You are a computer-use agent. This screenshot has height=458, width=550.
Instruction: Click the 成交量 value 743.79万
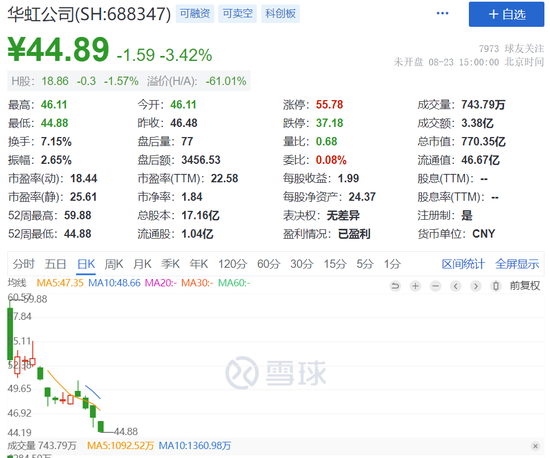coord(483,105)
